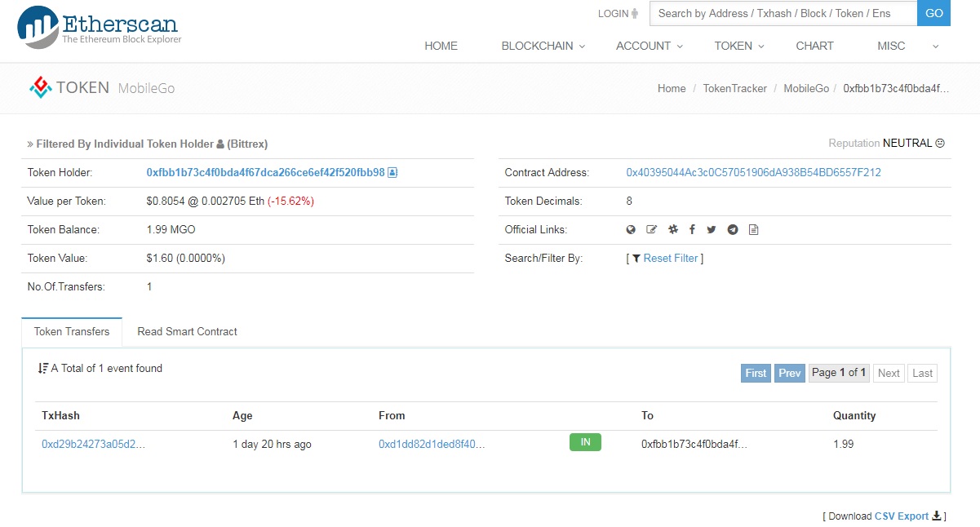Open the blog edit-pencil official link icon
The width and height of the screenshot is (980, 527).
651,230
